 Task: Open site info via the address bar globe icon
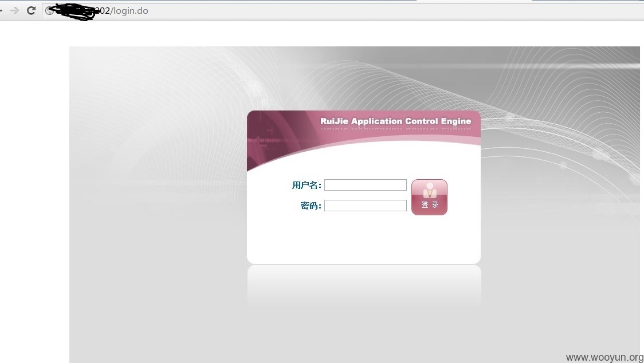coord(49,11)
